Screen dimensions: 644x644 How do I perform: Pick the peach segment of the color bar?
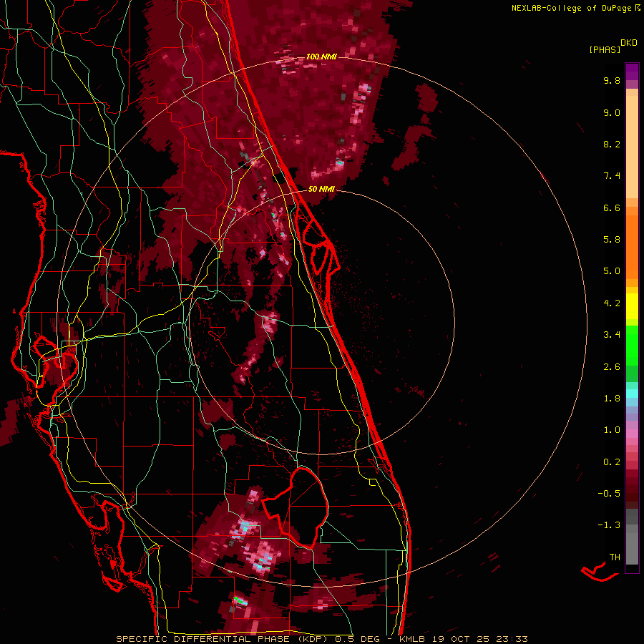632,147
